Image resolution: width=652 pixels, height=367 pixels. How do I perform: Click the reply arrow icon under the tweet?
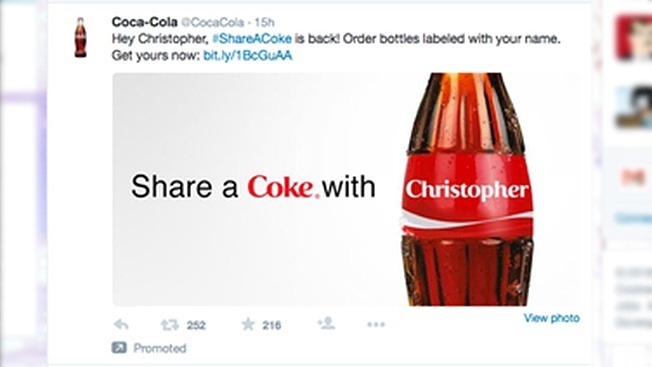[121, 324]
